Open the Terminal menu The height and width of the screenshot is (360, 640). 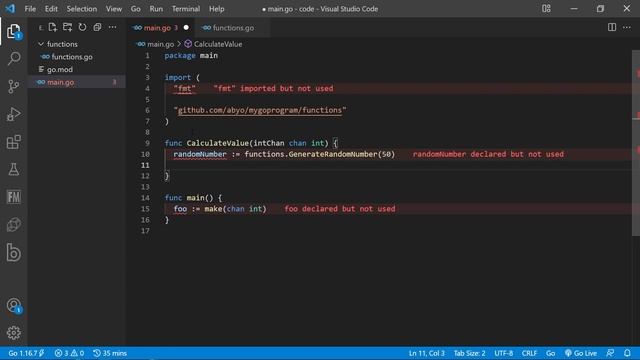(x=186, y=9)
